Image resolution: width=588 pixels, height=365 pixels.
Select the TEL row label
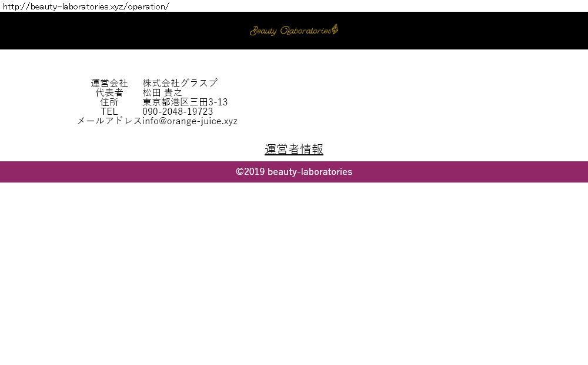click(109, 112)
